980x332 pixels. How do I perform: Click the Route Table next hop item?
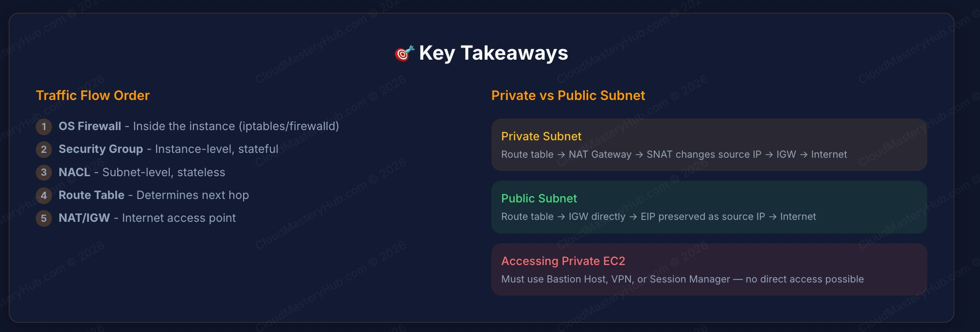154,195
